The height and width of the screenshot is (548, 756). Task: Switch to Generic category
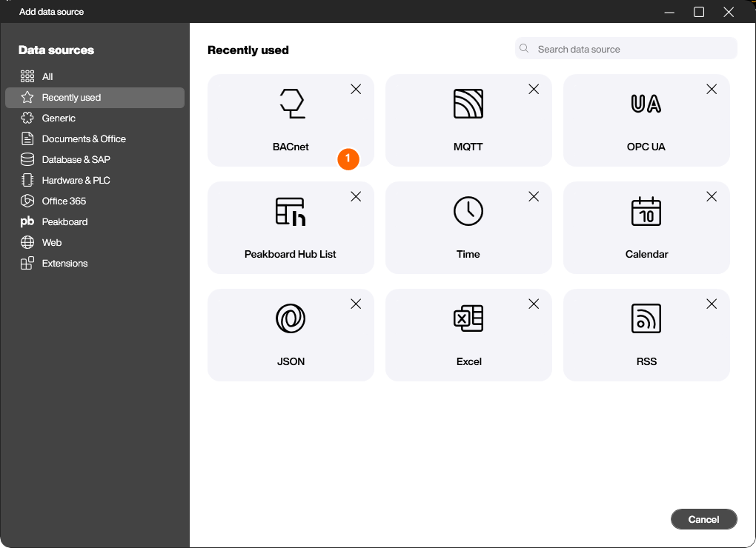click(x=95, y=118)
